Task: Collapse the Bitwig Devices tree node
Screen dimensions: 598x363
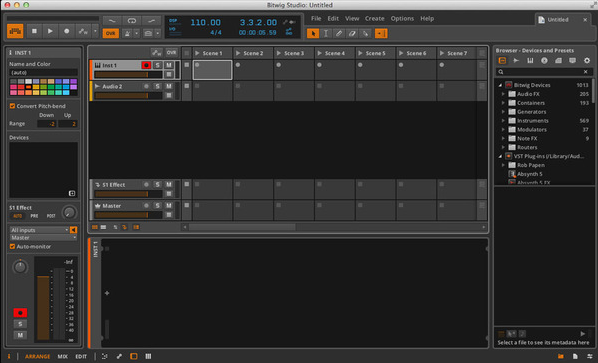Action: click(500, 85)
